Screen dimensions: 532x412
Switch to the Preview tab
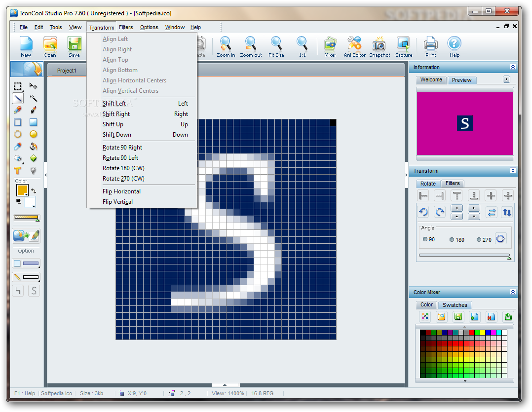[x=461, y=80]
